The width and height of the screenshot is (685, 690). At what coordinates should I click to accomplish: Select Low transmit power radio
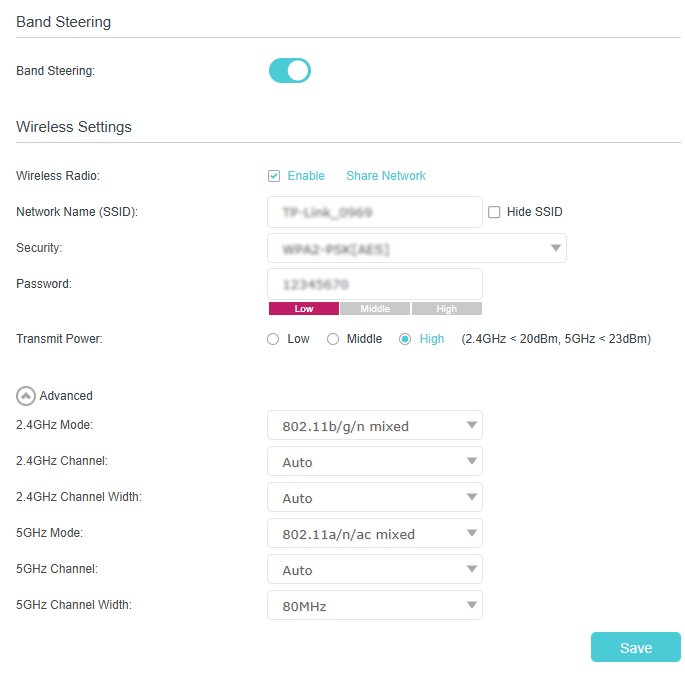click(x=273, y=339)
